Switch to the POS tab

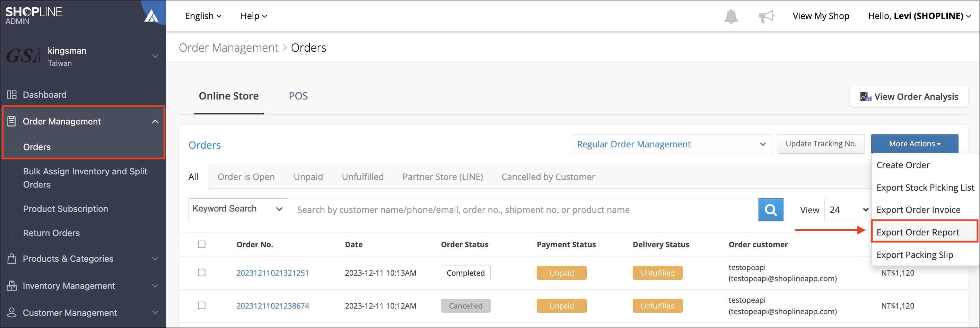point(298,96)
